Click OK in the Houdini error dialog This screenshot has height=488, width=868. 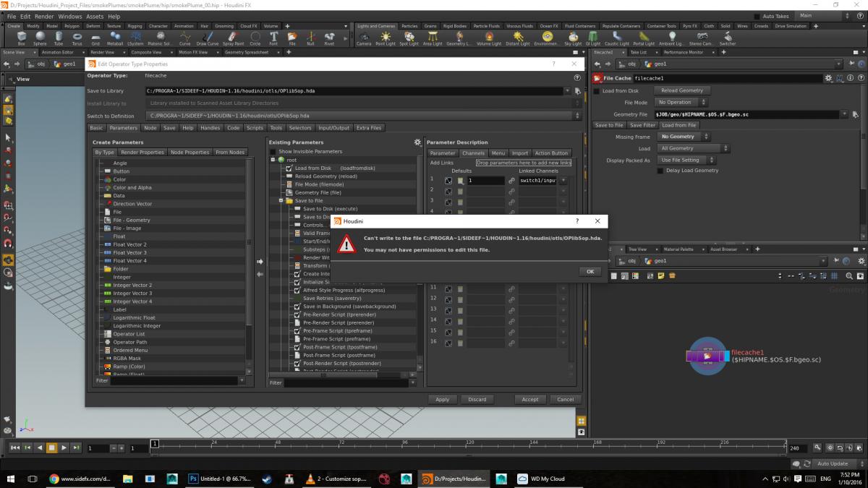(x=590, y=271)
